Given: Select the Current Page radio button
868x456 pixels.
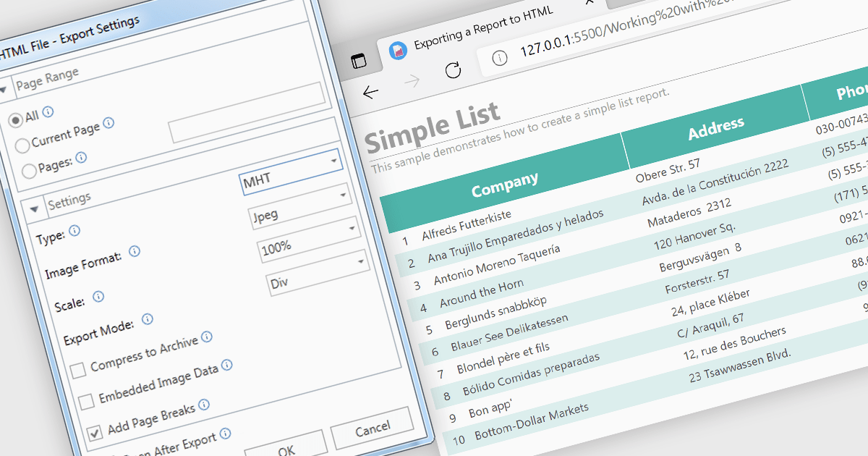Looking at the screenshot, I should point(22,145).
